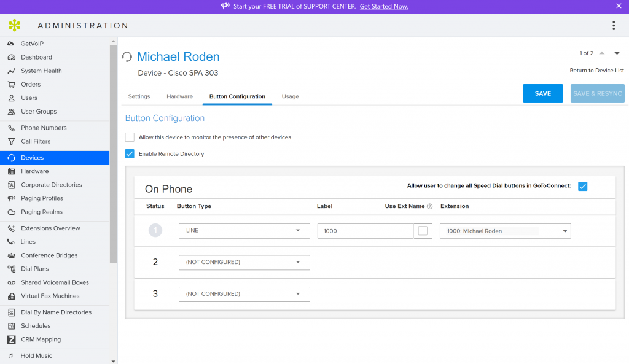Click Return to Device List link

[596, 71]
